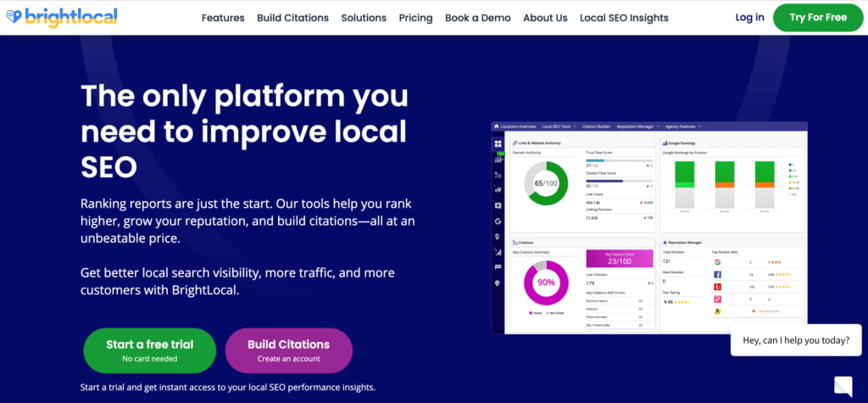Click the Try For Free button
Viewport: 868px width, 403px height.
tap(818, 17)
